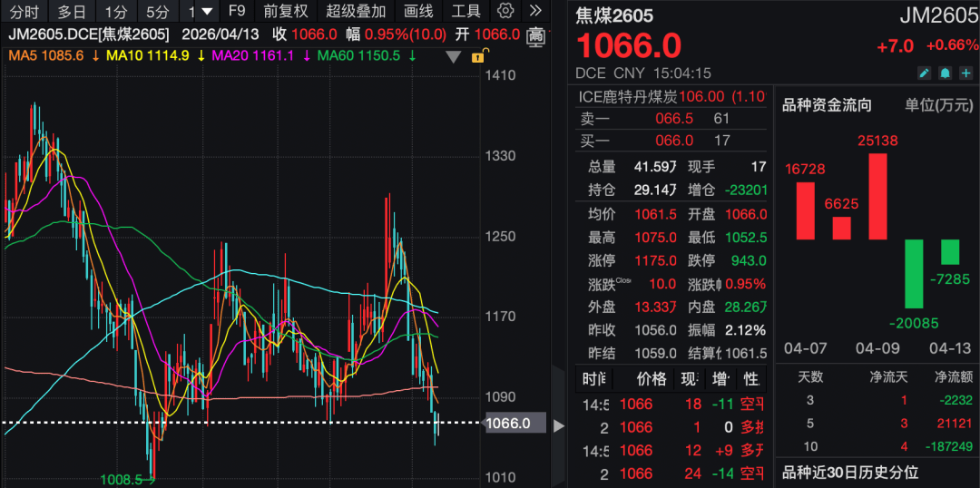Open chart settings gear icon
This screenshot has width=980, height=488.
coord(505,11)
